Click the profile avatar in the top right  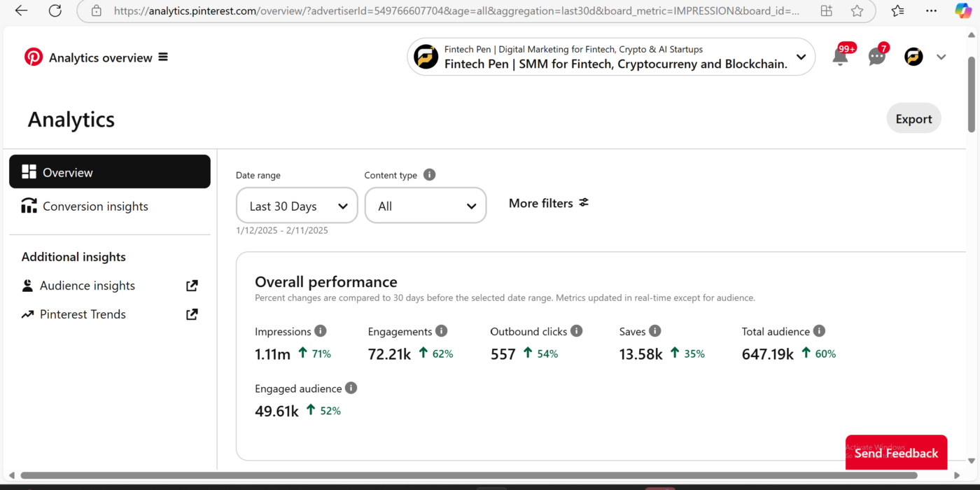coord(913,57)
